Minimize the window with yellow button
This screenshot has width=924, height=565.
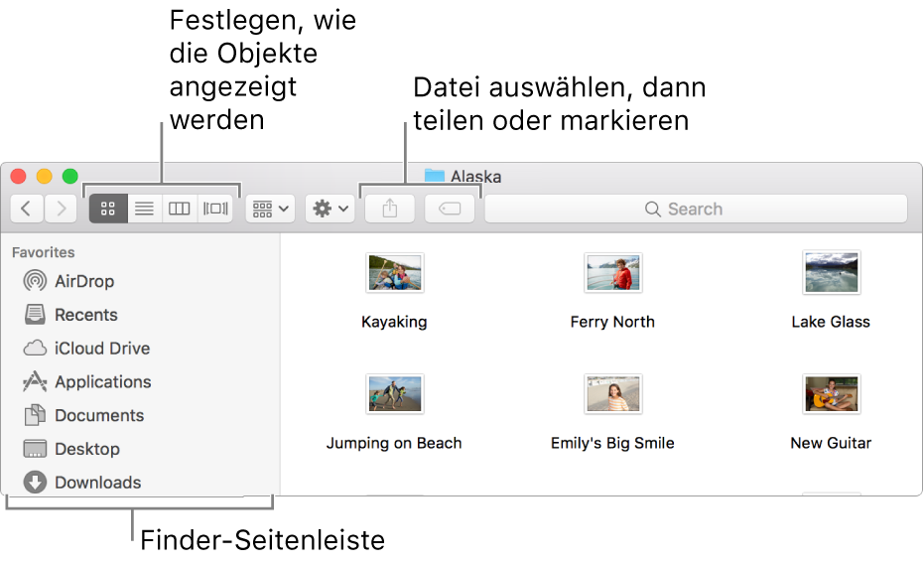(45, 176)
